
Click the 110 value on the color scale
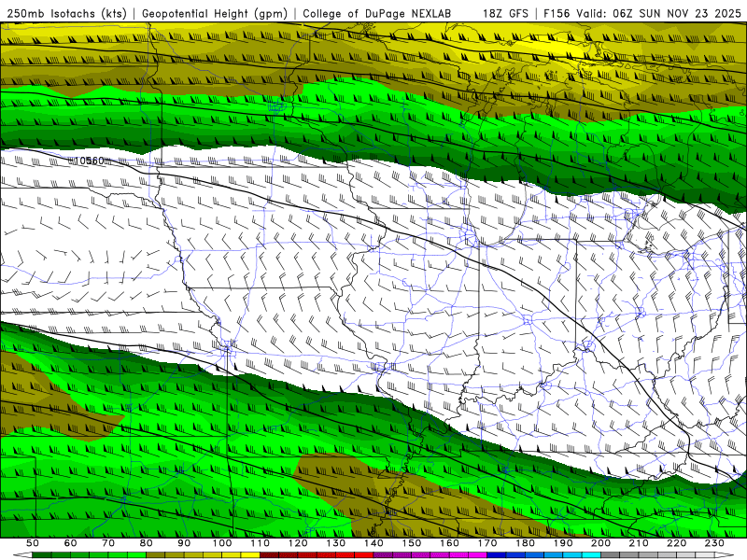click(260, 543)
